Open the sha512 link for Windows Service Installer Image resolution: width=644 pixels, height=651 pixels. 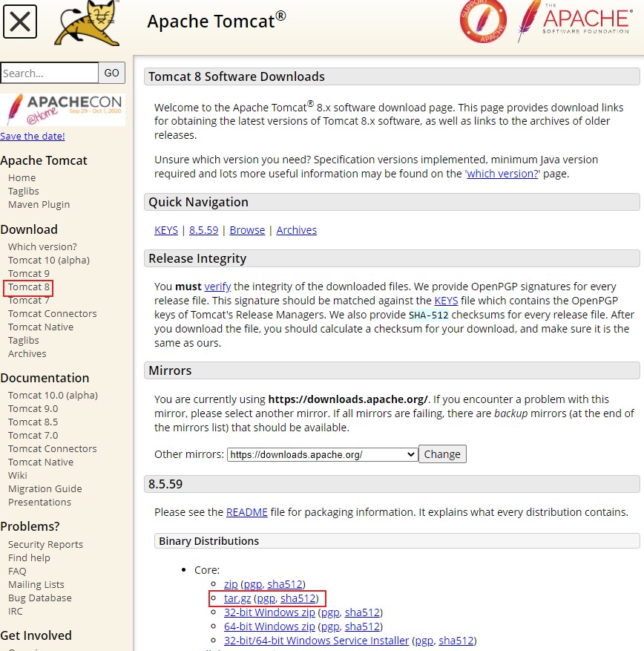pyautogui.click(x=456, y=641)
